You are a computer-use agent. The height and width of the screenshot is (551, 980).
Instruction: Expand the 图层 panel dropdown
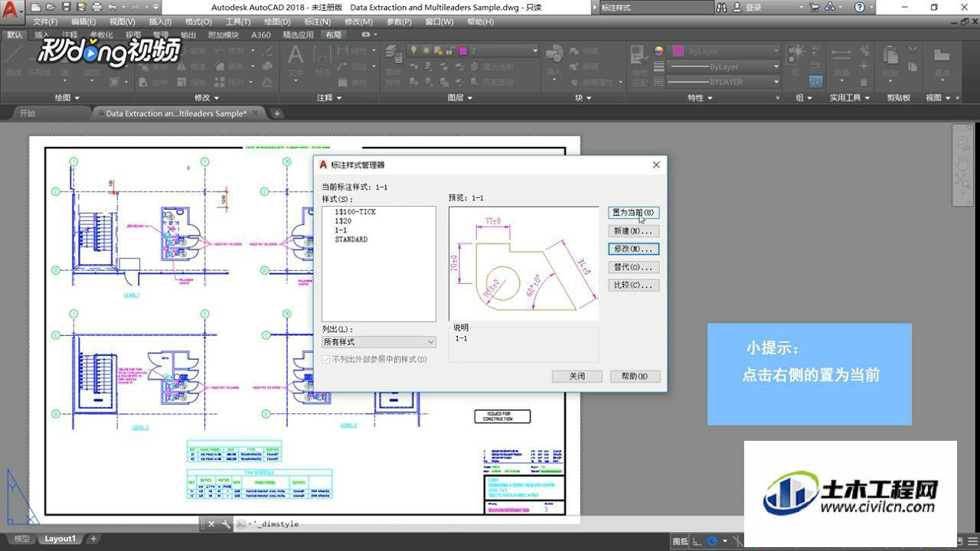[459, 98]
